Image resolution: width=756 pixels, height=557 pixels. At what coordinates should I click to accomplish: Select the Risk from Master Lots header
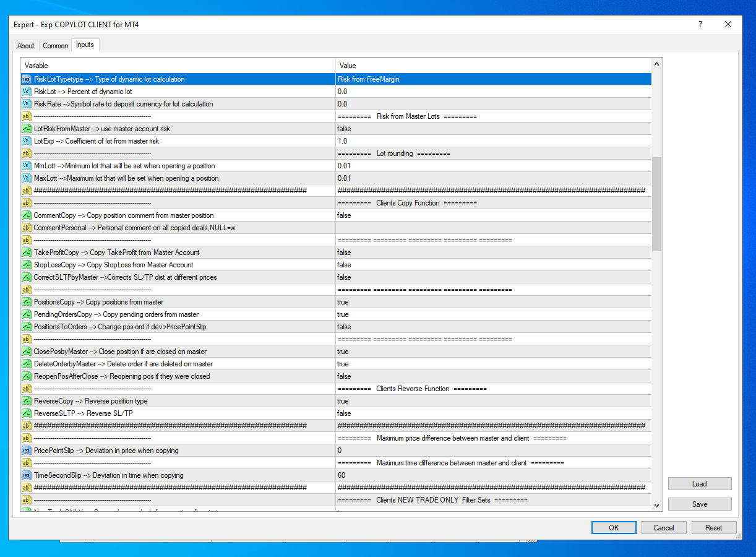[408, 116]
